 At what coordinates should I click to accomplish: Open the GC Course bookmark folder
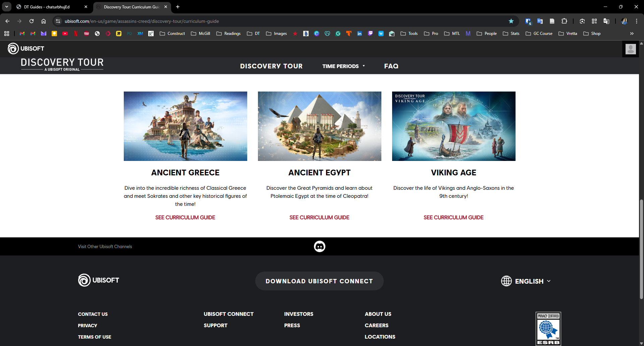coord(539,34)
